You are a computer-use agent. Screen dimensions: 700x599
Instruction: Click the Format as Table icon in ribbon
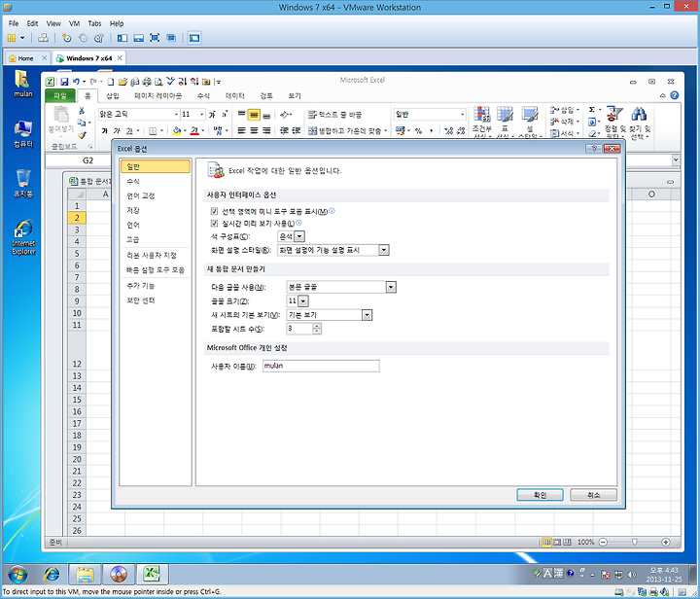[505, 115]
